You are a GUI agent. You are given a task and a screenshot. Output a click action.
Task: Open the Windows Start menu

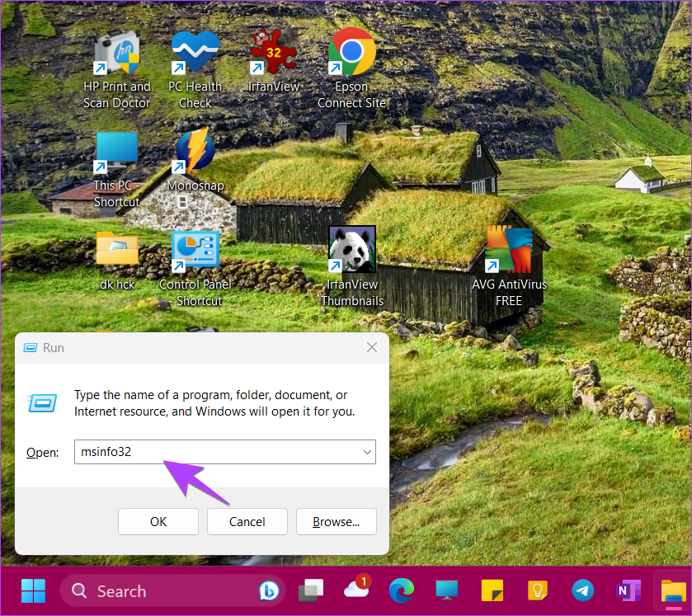34,591
